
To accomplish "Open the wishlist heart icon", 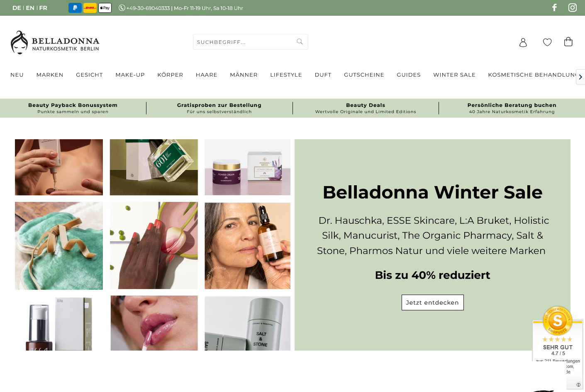I will coord(547,42).
